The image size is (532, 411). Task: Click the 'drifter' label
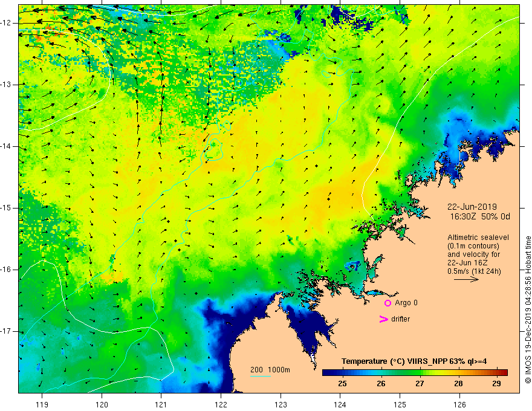(x=400, y=319)
